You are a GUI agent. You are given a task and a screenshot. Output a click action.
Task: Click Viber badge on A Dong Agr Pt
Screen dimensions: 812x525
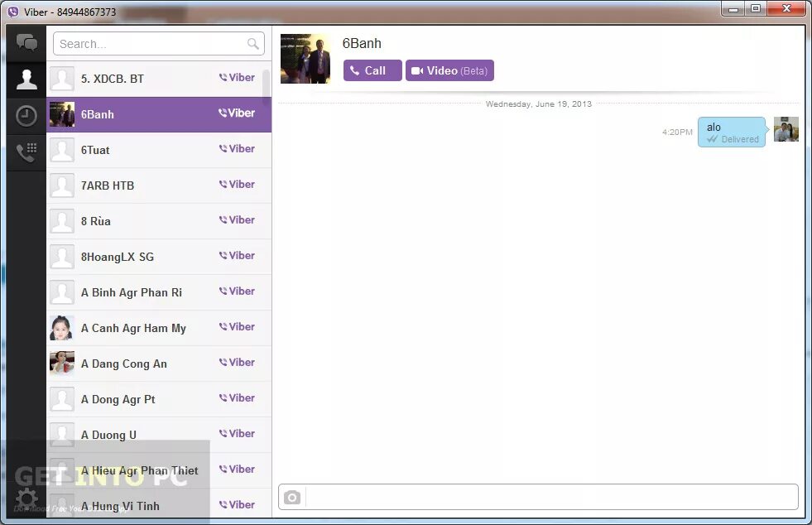tap(237, 398)
